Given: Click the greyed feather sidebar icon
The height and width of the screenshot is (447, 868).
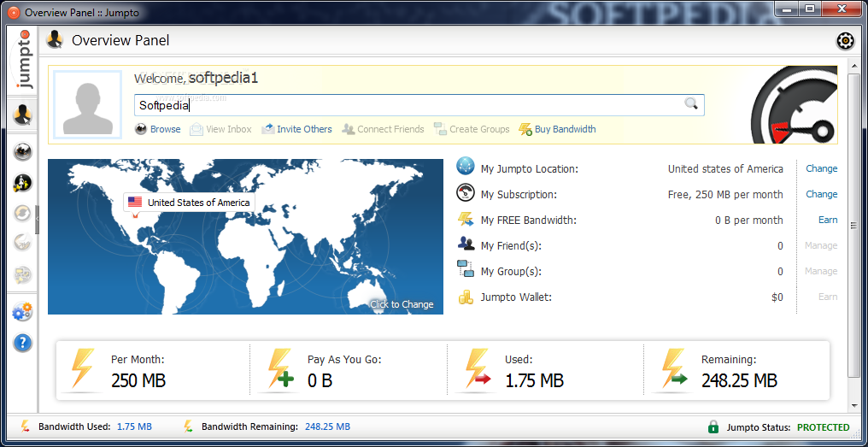Looking at the screenshot, I should pos(23,244).
